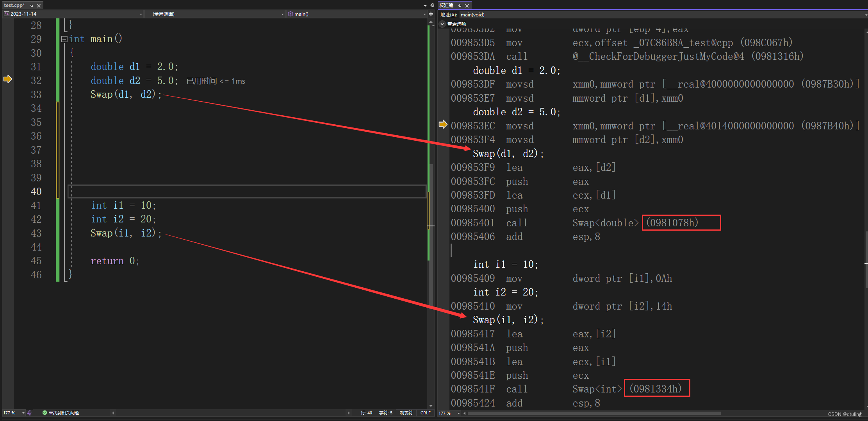Switch to the test.cpp editor tab
The image size is (868, 421).
pyautogui.click(x=14, y=5)
